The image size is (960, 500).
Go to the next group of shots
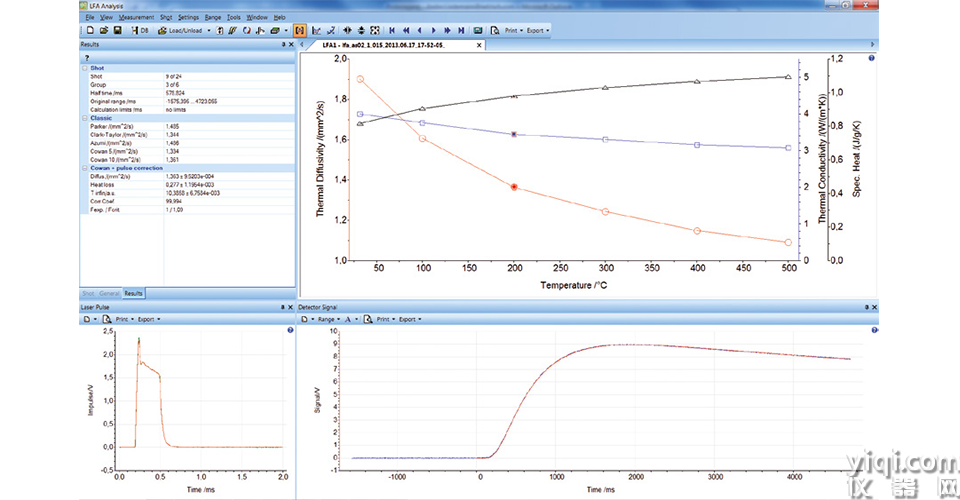[447, 30]
